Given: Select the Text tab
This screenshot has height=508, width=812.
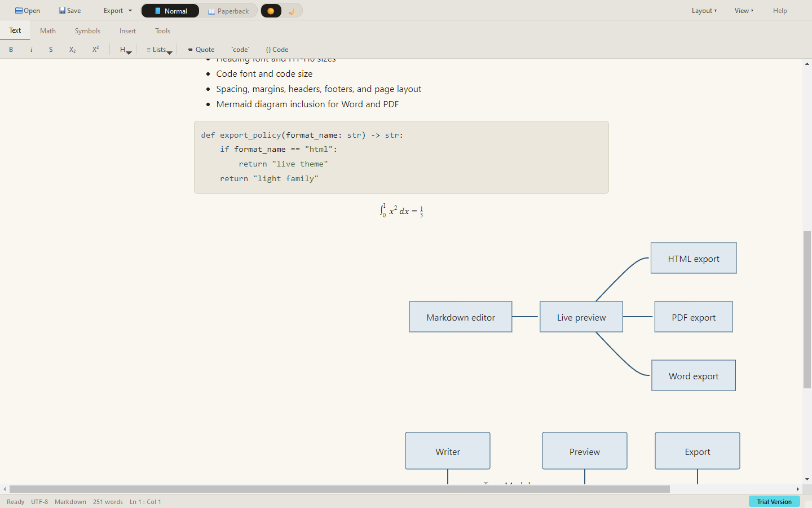Looking at the screenshot, I should [x=15, y=30].
